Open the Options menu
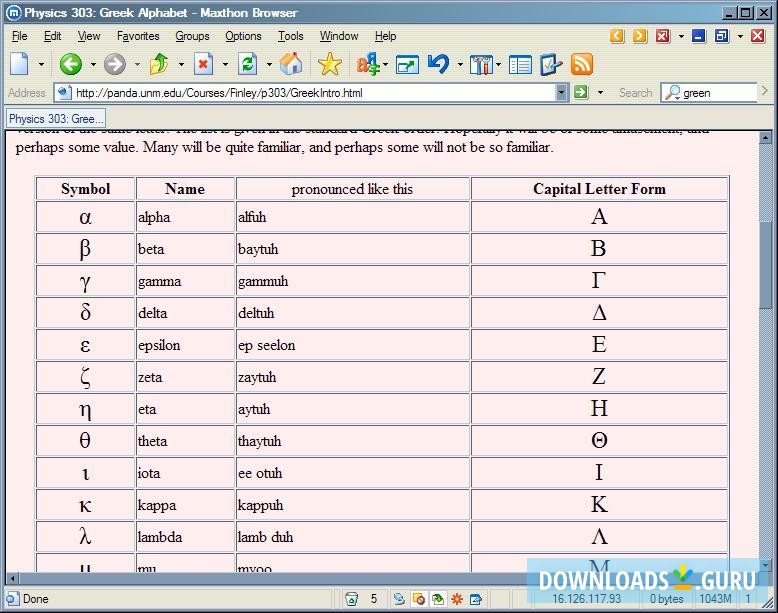778x613 pixels. [243, 36]
